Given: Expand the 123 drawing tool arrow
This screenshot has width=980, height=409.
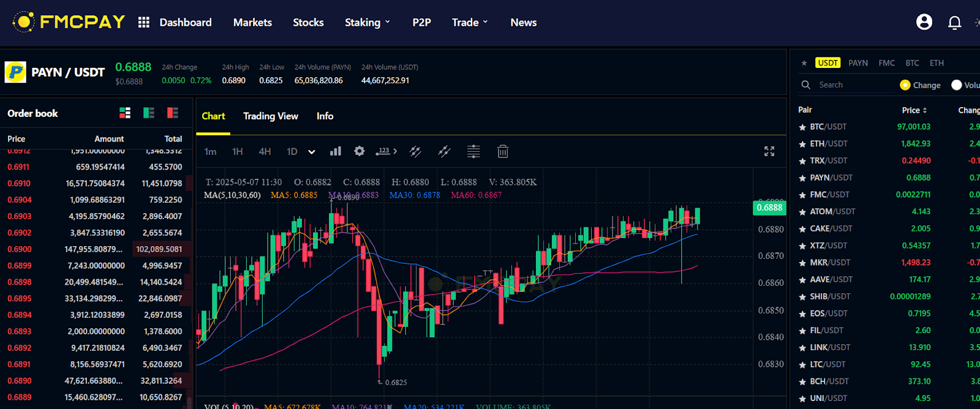Looking at the screenshot, I should (x=395, y=151).
